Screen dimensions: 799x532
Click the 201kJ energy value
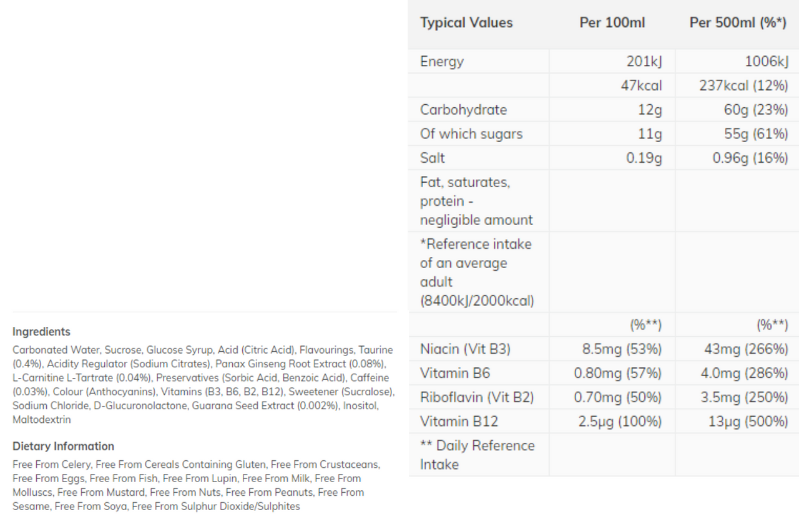tap(644, 61)
